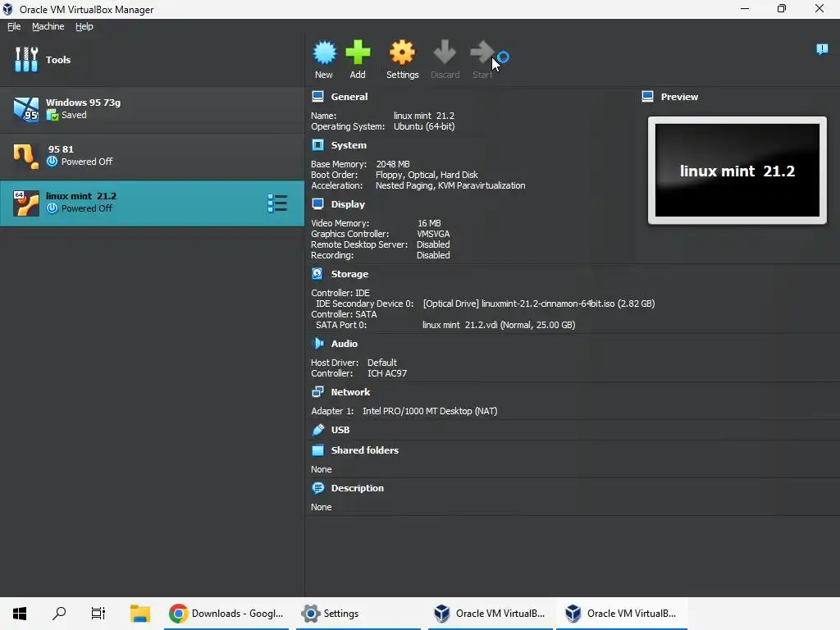
Task: Open the Tools section icon
Action: click(x=26, y=59)
